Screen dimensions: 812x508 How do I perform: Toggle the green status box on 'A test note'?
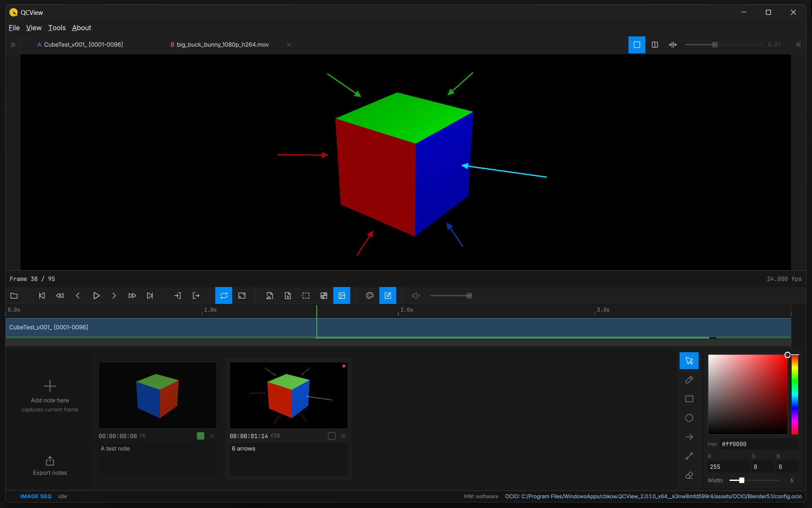coord(200,436)
